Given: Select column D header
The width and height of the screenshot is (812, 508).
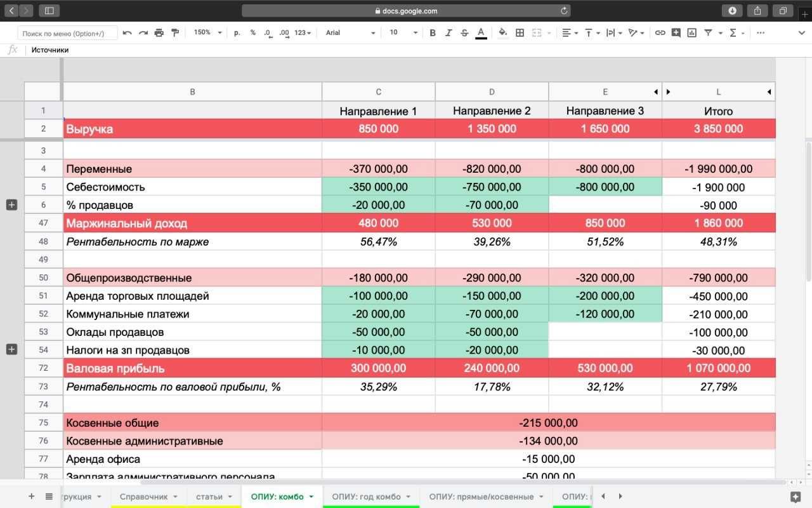Looking at the screenshot, I should click(x=492, y=92).
